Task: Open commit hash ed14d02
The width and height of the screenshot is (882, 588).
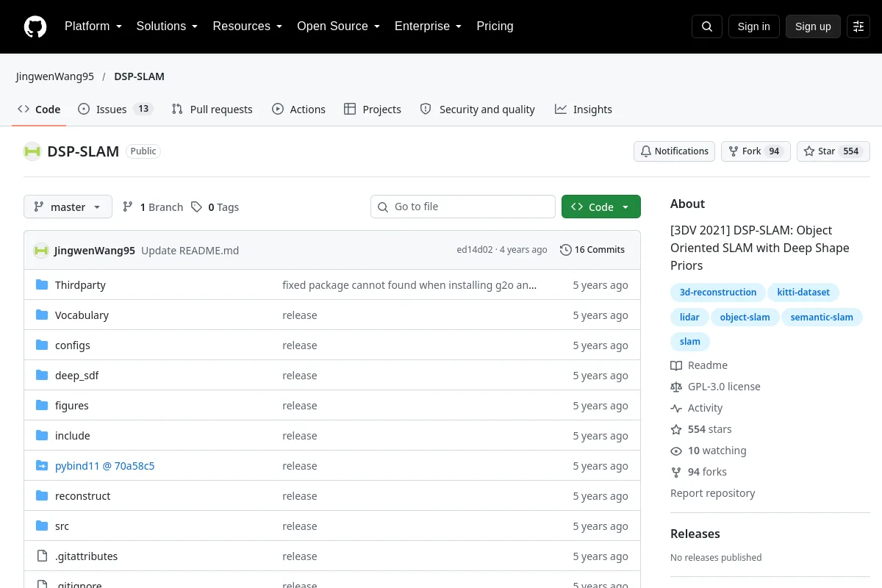Action: click(475, 250)
